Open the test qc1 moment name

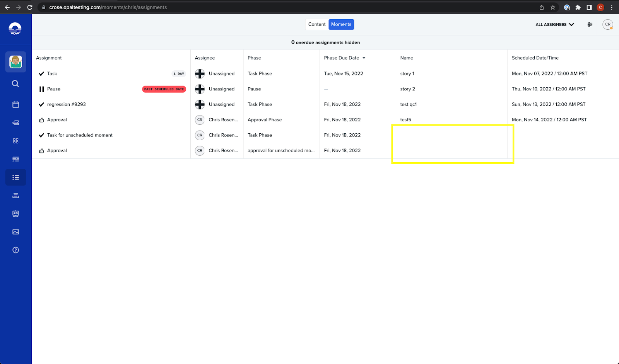408,104
